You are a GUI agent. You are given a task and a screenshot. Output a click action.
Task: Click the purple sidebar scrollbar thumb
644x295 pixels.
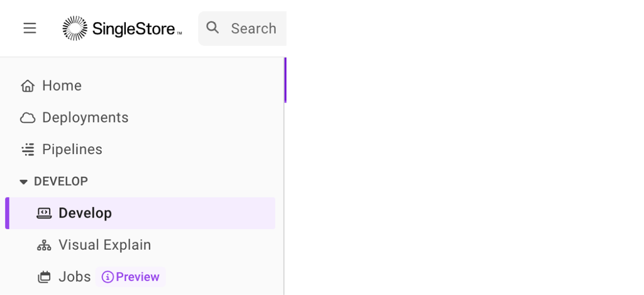(x=285, y=80)
